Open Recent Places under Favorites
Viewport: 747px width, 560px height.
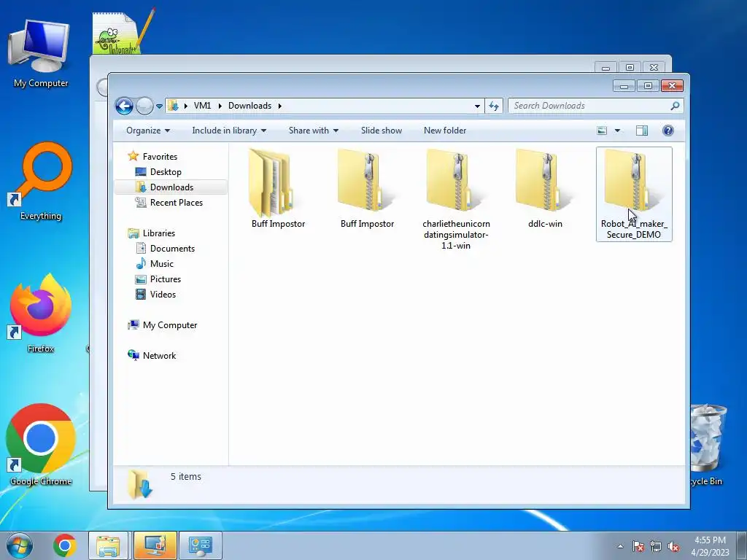(x=177, y=203)
